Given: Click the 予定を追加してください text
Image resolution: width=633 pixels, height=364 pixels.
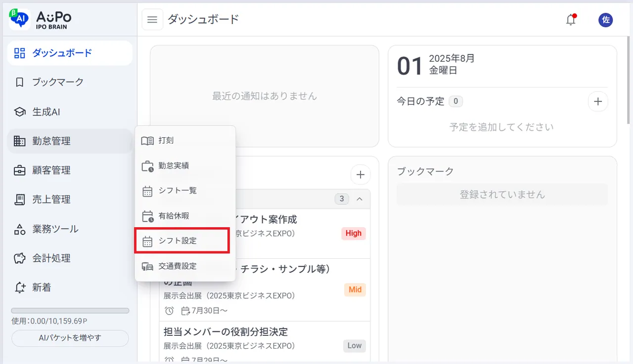Looking at the screenshot, I should click(x=501, y=127).
